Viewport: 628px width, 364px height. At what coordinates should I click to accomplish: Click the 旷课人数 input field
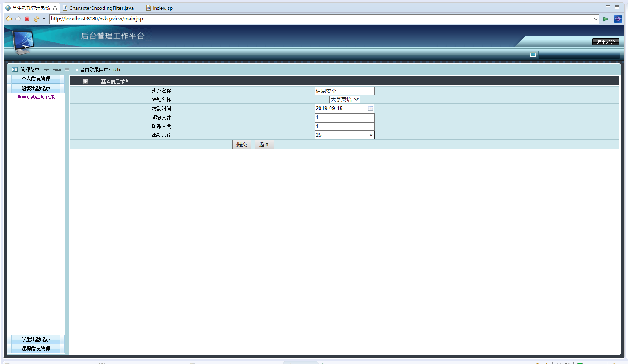pyautogui.click(x=344, y=126)
